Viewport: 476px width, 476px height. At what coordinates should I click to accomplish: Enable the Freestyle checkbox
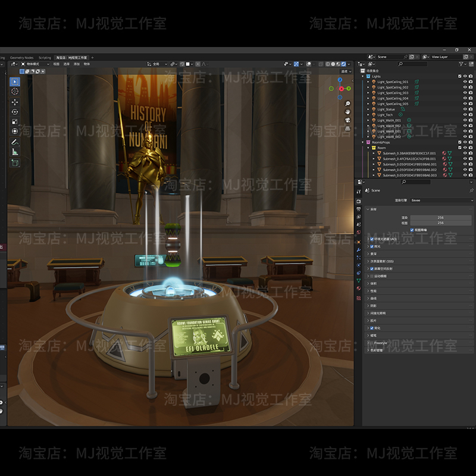click(x=372, y=343)
